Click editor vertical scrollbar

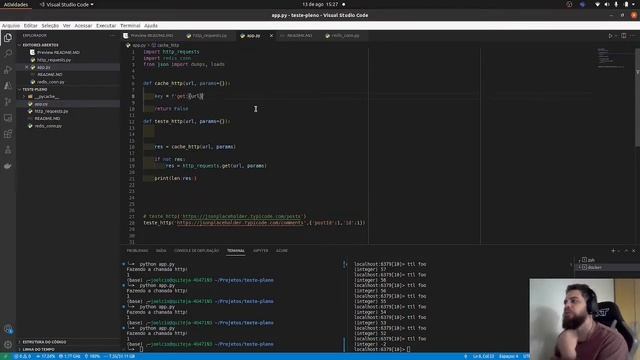point(637,97)
